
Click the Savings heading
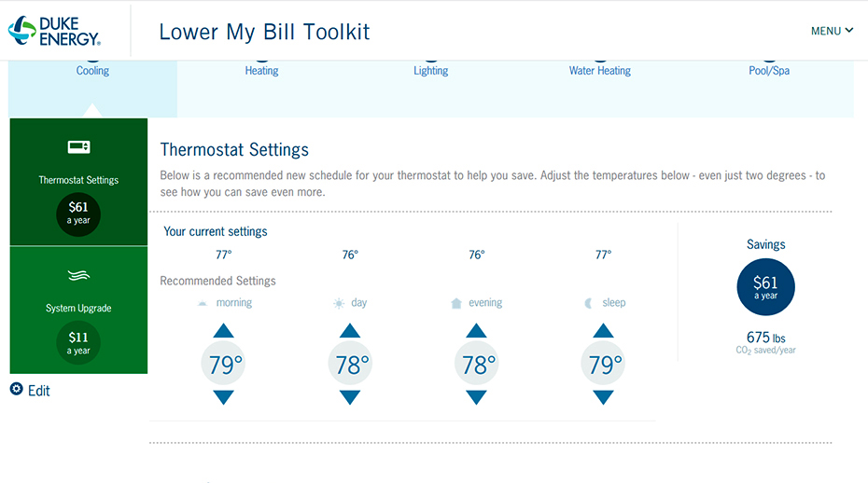pyautogui.click(x=765, y=244)
